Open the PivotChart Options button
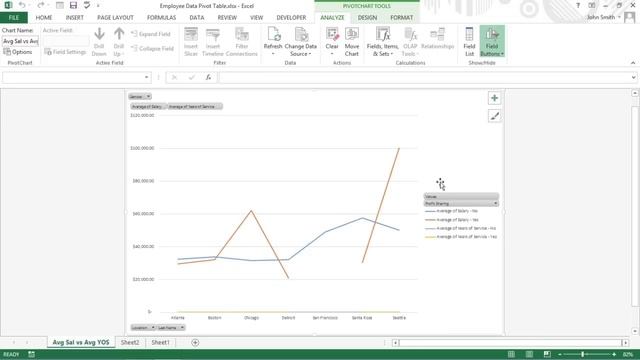 [18, 52]
